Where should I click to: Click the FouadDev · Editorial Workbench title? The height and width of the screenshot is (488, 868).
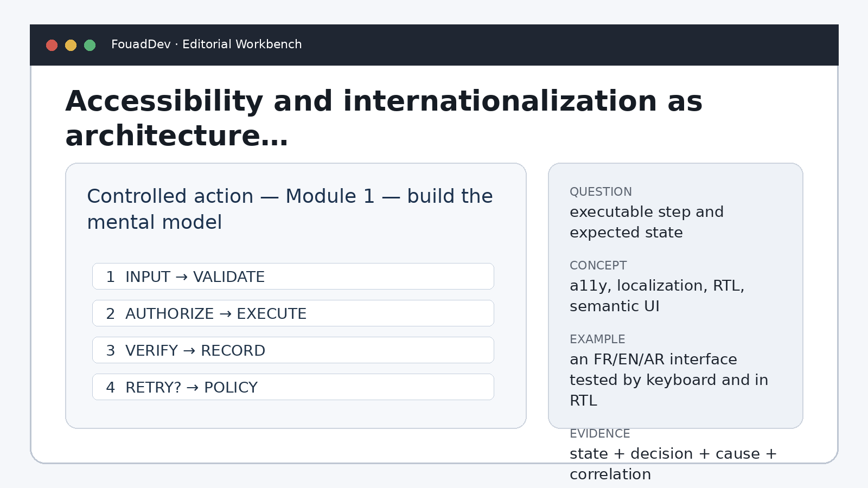click(x=206, y=44)
